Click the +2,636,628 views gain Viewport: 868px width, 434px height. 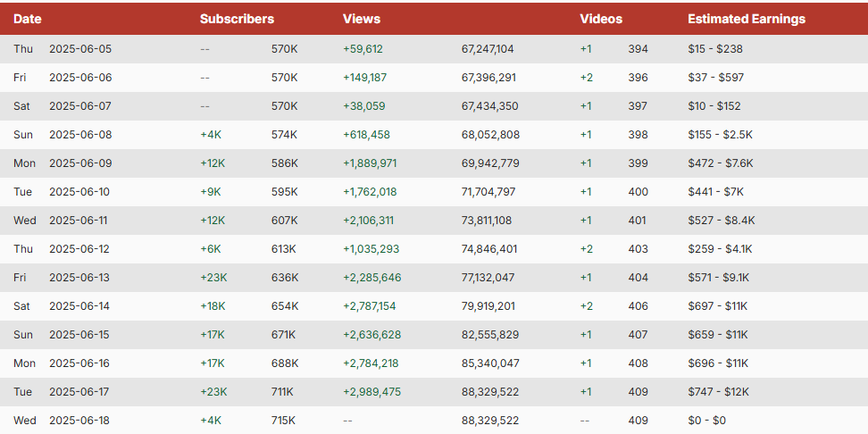click(x=372, y=335)
